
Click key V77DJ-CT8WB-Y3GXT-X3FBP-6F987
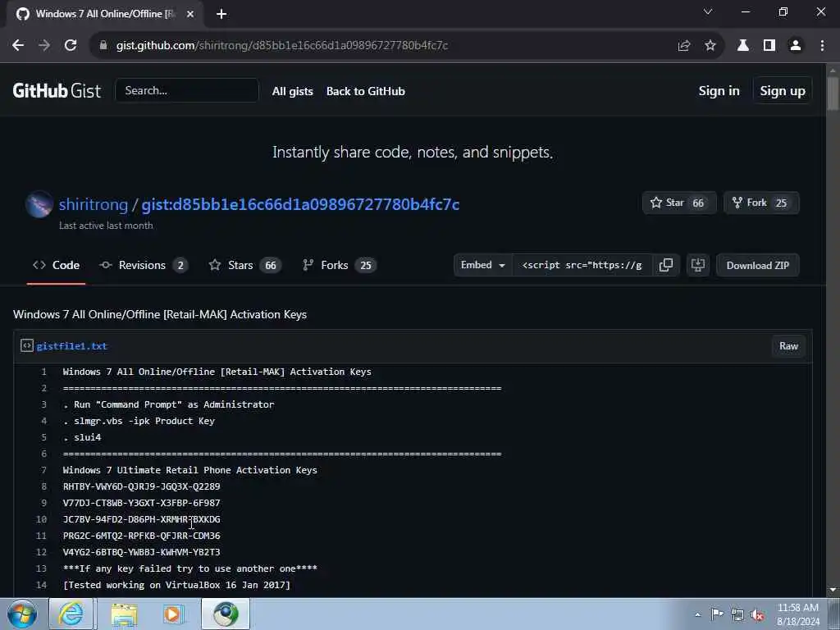[141, 503]
